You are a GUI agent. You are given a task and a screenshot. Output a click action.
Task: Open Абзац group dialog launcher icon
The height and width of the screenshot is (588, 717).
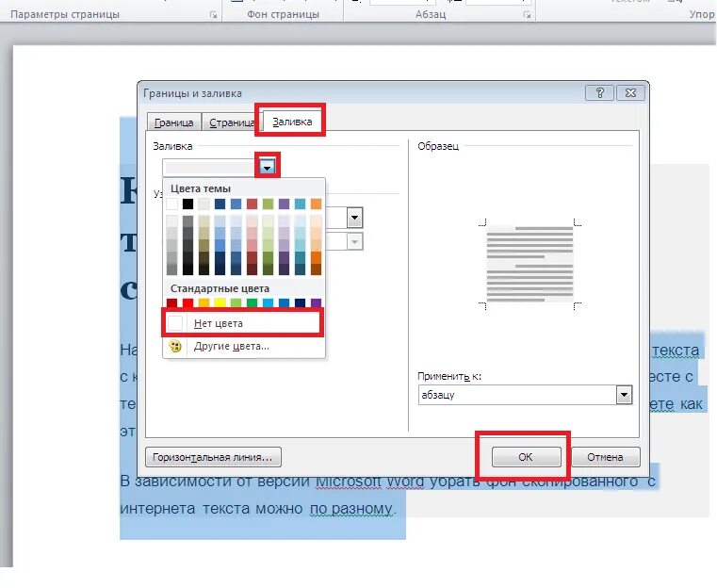pos(527,15)
